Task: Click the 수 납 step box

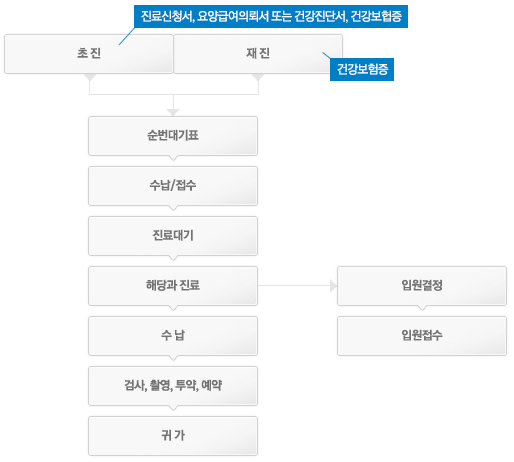Action: coord(173,336)
